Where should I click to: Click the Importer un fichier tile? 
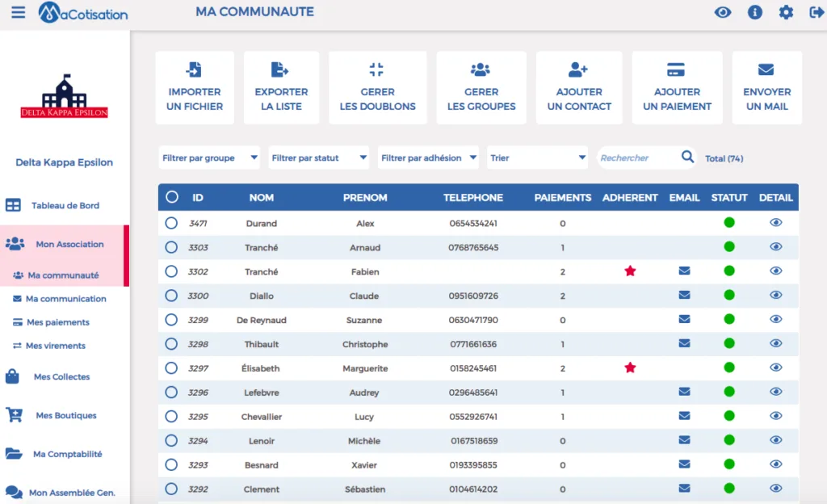pyautogui.click(x=195, y=88)
